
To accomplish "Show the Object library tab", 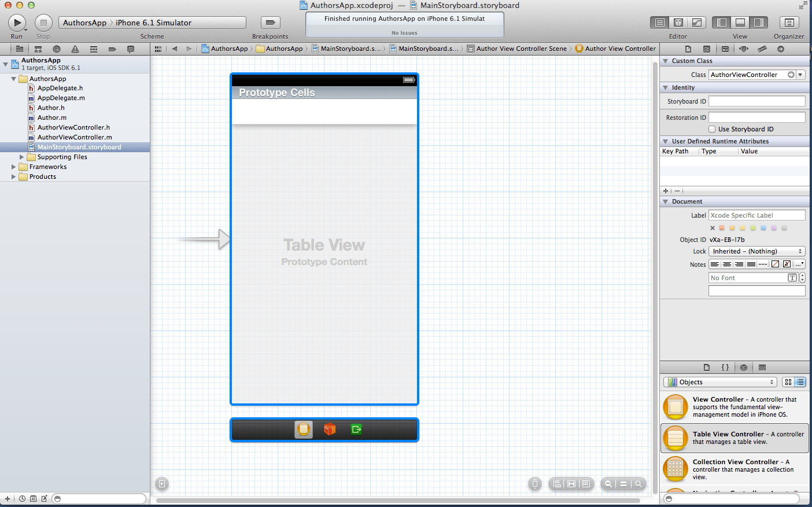I will pos(744,368).
